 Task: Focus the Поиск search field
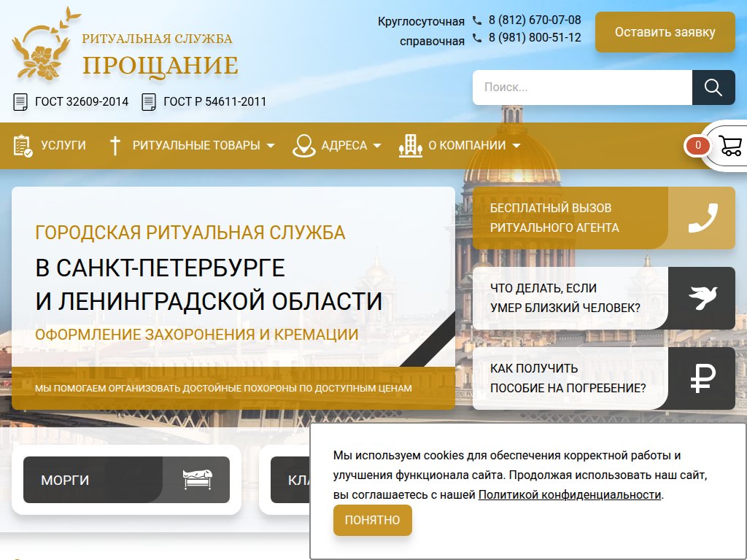click(582, 87)
